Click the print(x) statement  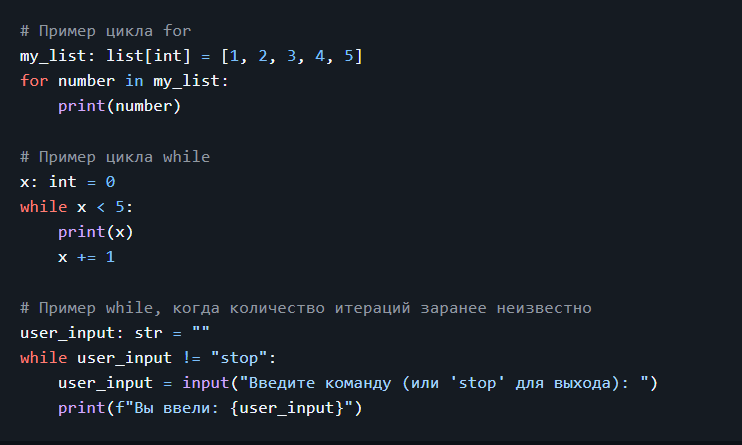(x=95, y=232)
